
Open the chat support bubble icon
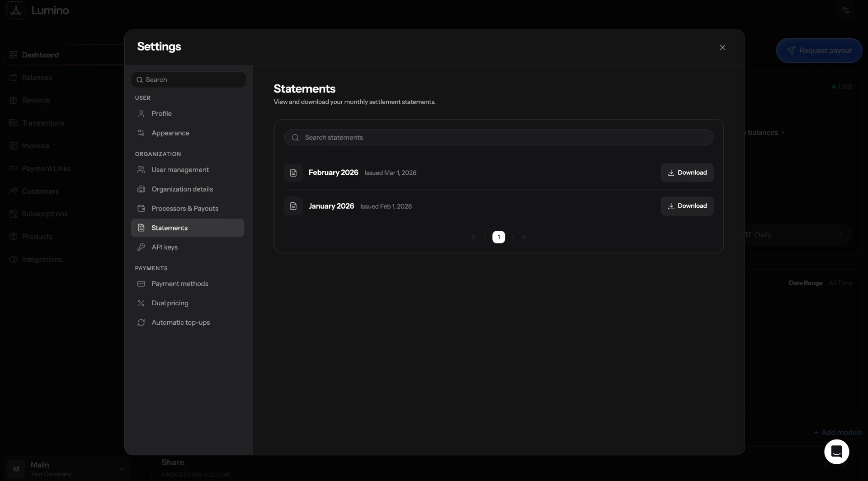click(x=836, y=452)
